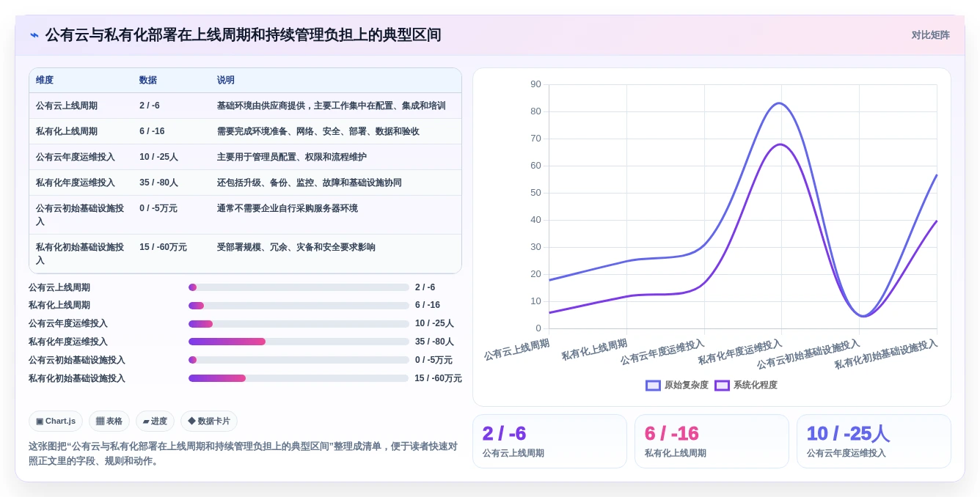
Task: Open the 10 / -25人 公有云年度运维投入 data card
Action: [x=874, y=441]
